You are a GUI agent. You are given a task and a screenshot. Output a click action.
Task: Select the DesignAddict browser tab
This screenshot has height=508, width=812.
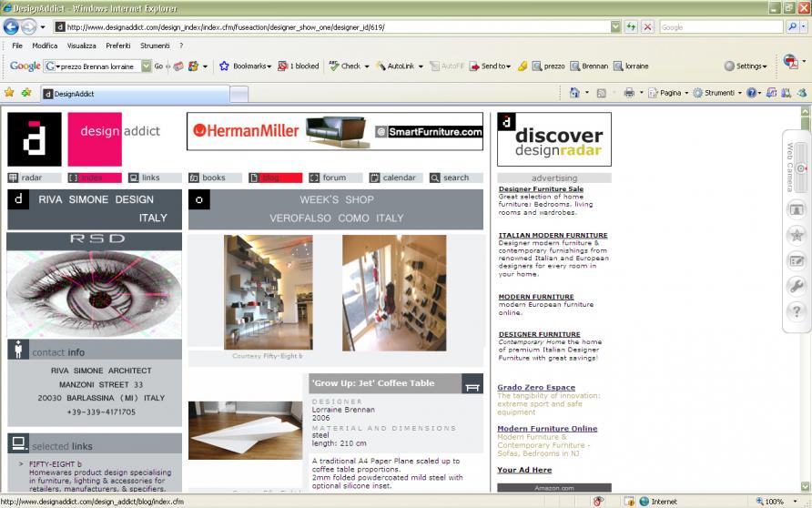(x=135, y=94)
